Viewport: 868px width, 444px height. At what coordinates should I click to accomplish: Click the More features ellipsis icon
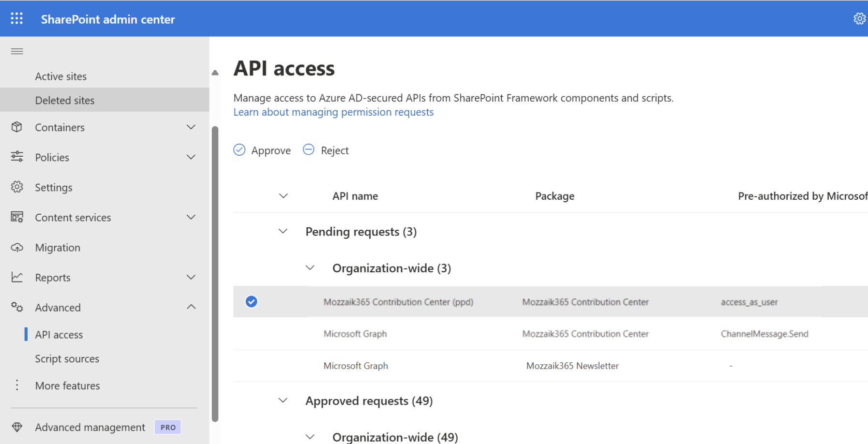[x=17, y=385]
